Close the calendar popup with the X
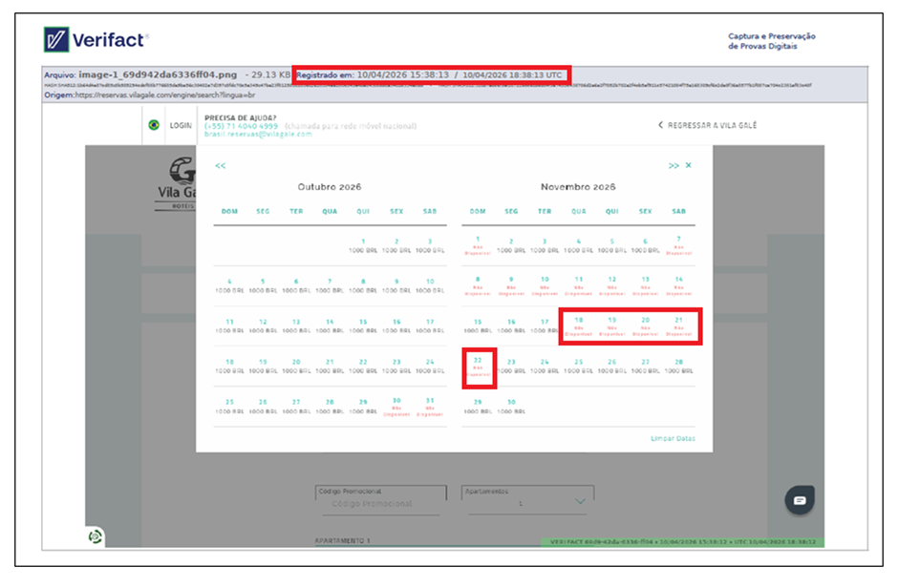The image size is (898, 588). point(689,165)
